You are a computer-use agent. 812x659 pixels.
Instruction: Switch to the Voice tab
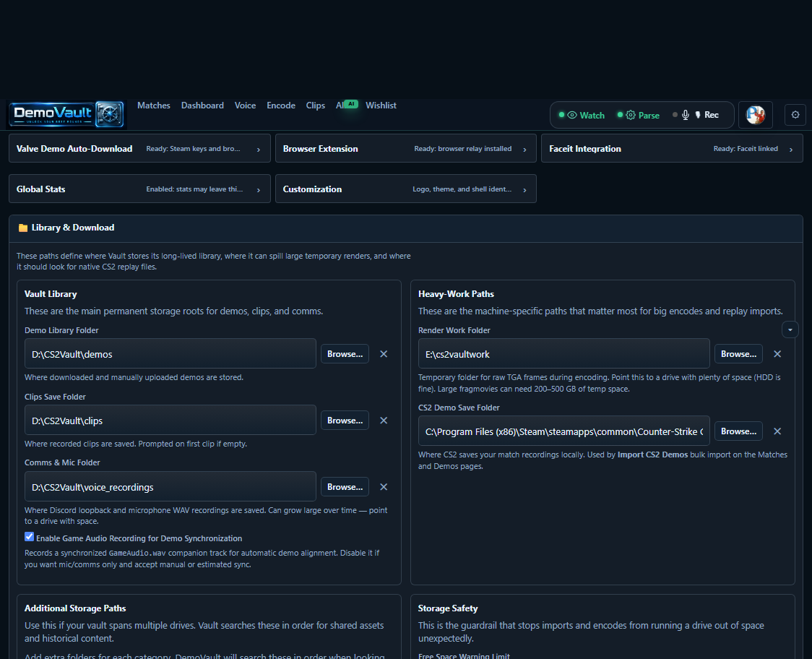click(245, 105)
